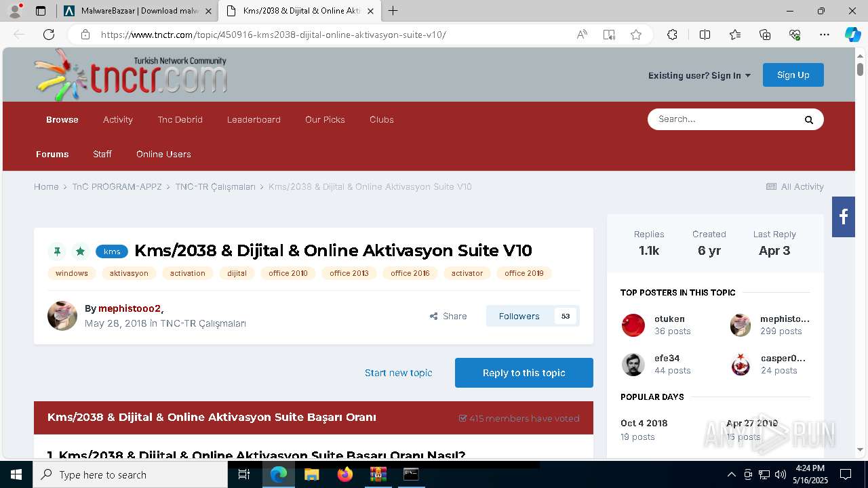
Task: Click the tnctr.com logo
Action: point(130,75)
